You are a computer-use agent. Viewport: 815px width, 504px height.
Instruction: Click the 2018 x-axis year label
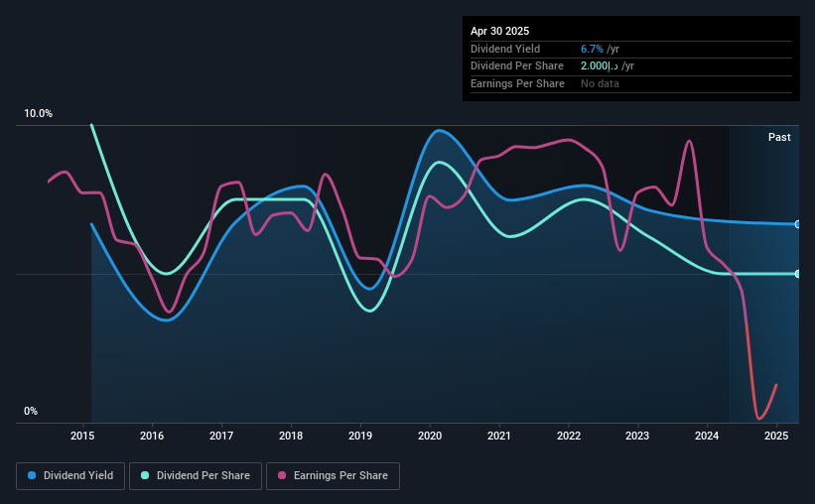coord(291,436)
